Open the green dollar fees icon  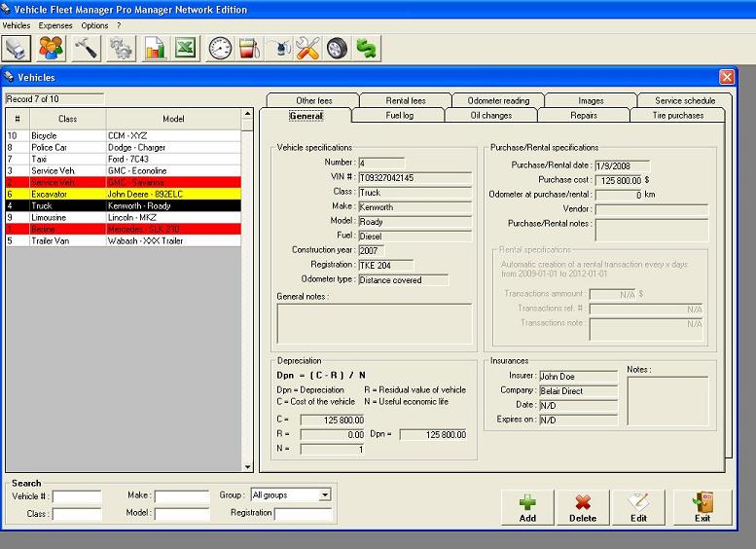(x=367, y=49)
